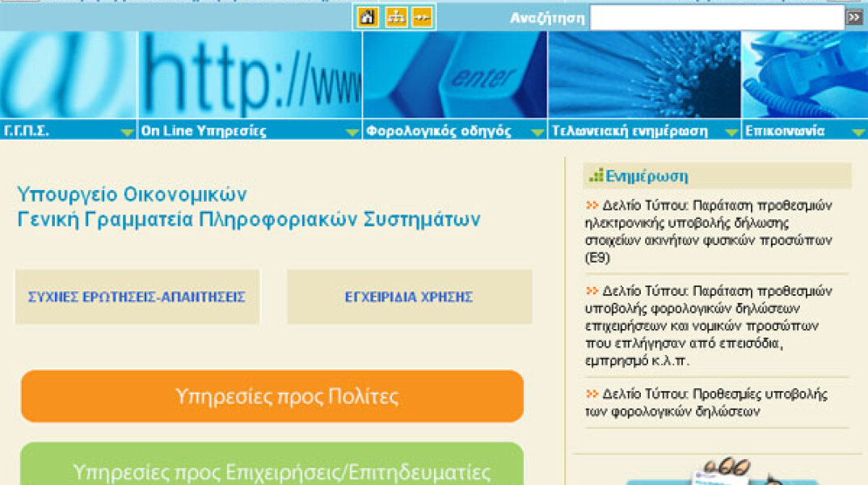The width and height of the screenshot is (868, 485).
Task: Click green Υπηρεσίες προς Επιχειρήσεις/Επιτηδευματίες button
Action: [x=272, y=464]
